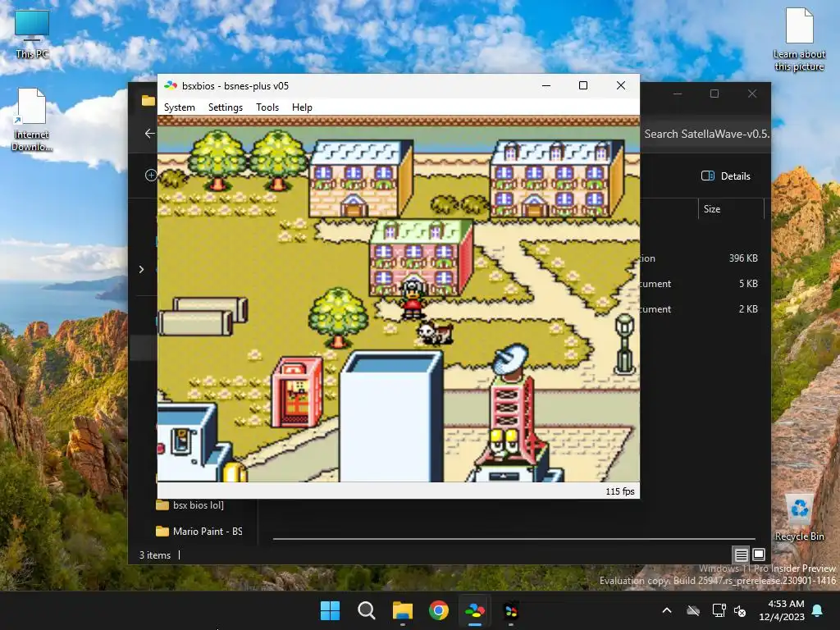Click the File Explorer New plus icon
The width and height of the screenshot is (840, 630).
(151, 176)
